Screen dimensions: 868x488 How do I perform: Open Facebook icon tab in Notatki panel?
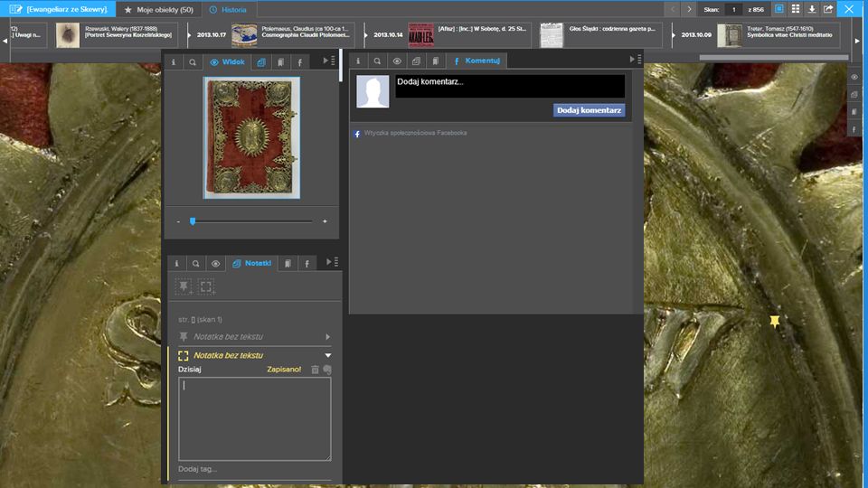[x=307, y=263]
